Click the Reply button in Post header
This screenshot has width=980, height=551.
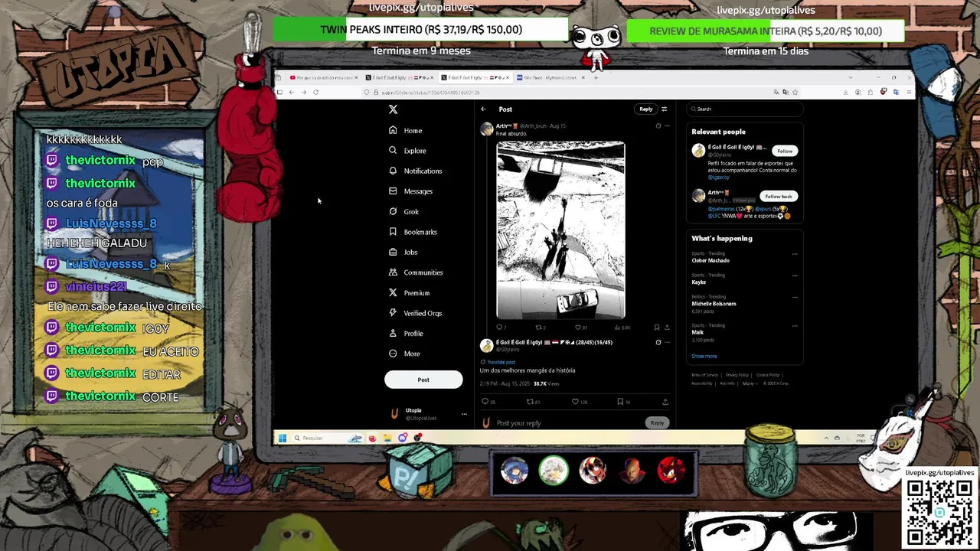(x=646, y=109)
